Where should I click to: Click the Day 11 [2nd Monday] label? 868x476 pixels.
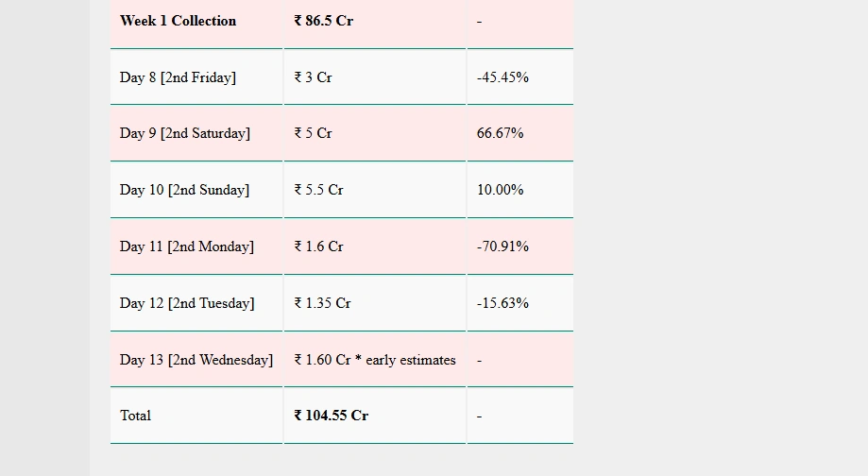(x=187, y=246)
